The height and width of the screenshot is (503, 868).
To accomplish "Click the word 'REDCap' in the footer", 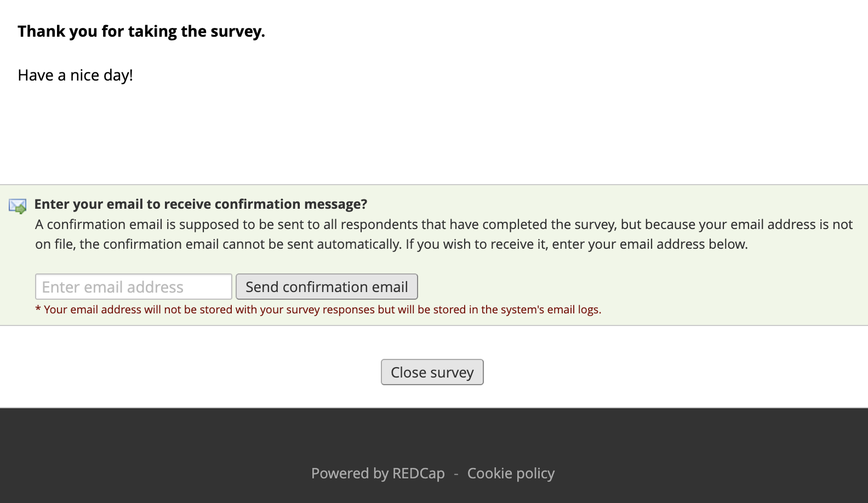I will click(419, 473).
